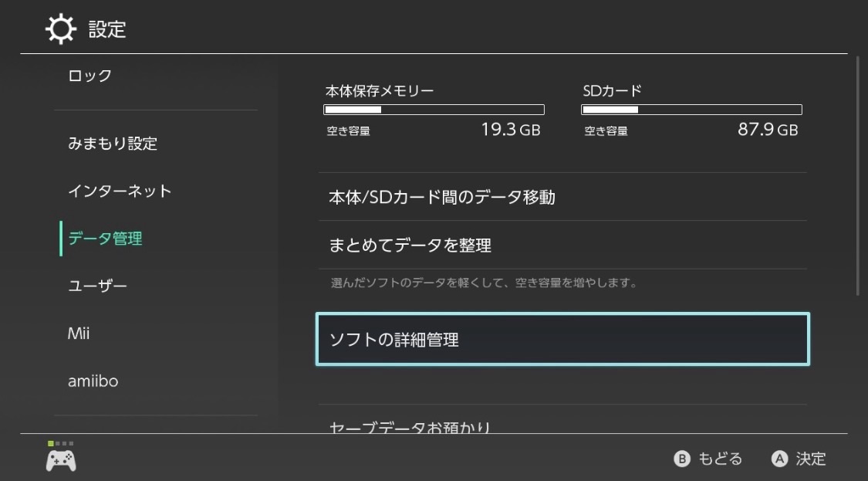868x481 pixels.
Task: Select インターネット in the sidebar
Action: (120, 191)
